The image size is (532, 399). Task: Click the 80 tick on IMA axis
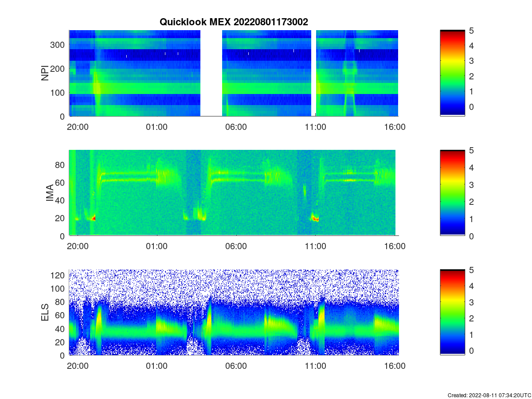point(61,164)
